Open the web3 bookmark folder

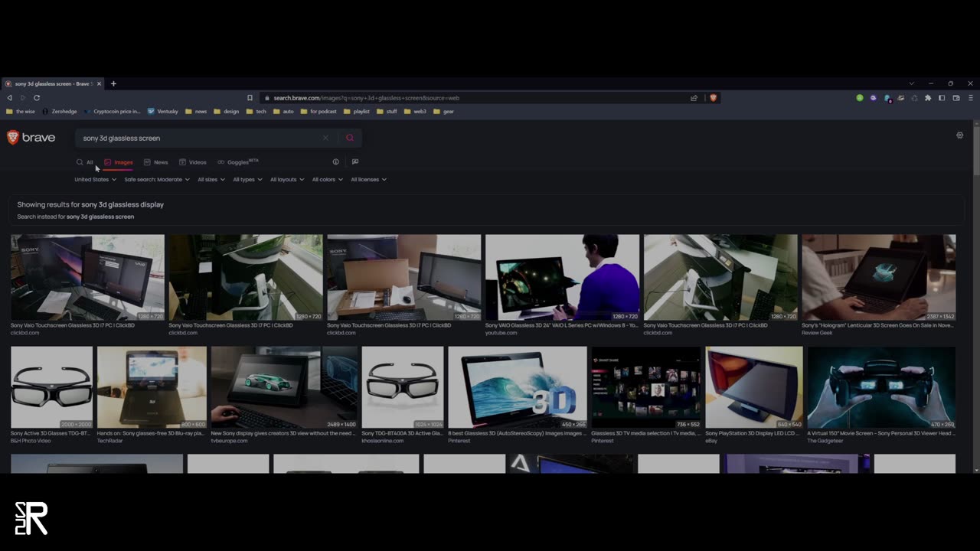click(415, 112)
